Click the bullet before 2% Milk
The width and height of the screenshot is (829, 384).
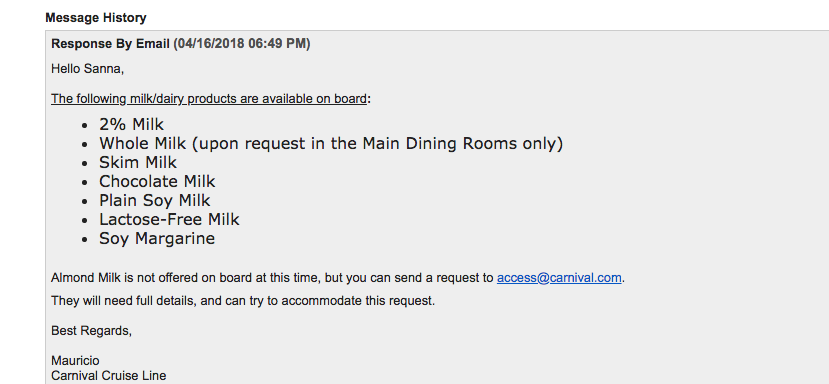pos(85,125)
